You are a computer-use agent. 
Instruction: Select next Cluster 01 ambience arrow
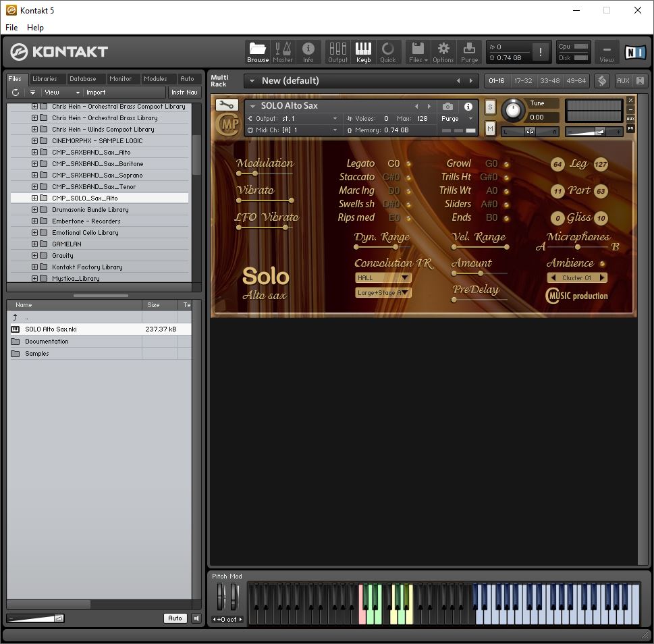click(602, 278)
